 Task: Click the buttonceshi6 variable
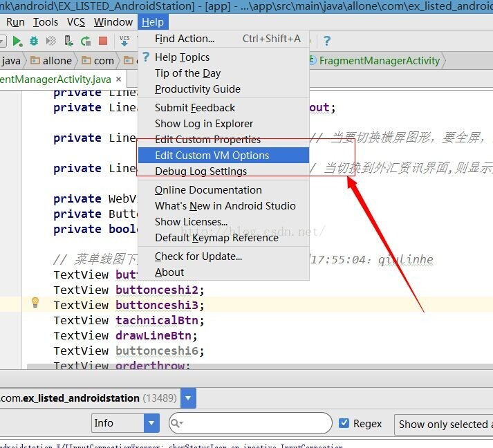point(157,351)
